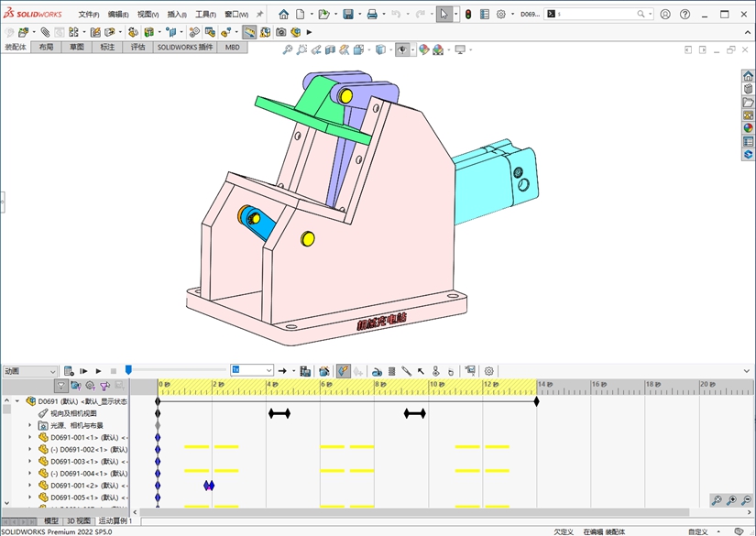The width and height of the screenshot is (756, 536).
Task: Select the 运动算例 1 tab
Action: 115,521
